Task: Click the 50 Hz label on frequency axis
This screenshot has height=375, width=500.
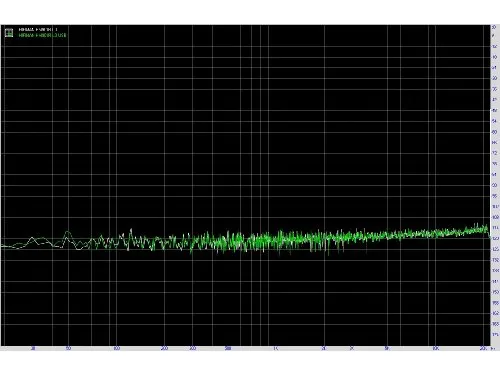Action: tap(68, 348)
